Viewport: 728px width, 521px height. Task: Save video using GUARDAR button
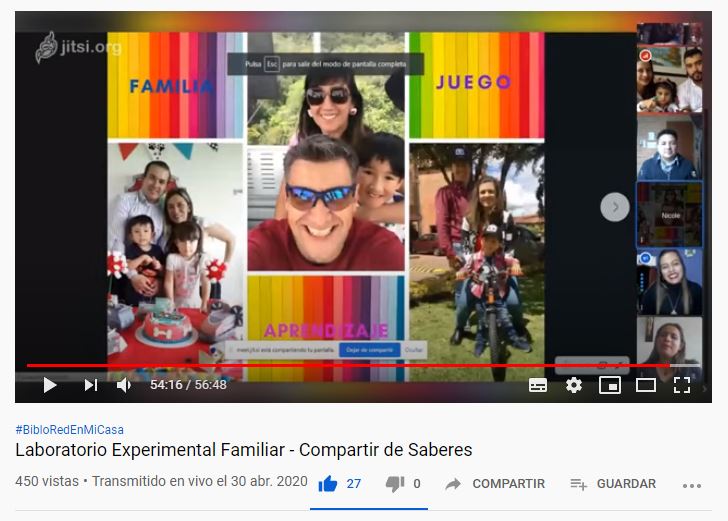click(x=614, y=484)
